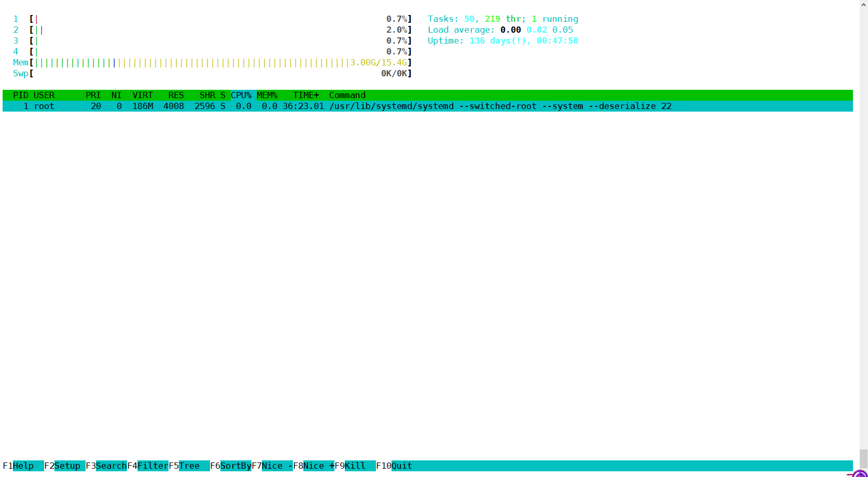This screenshot has width=868, height=477.
Task: Click the 2596 SHR value
Action: coord(205,106)
